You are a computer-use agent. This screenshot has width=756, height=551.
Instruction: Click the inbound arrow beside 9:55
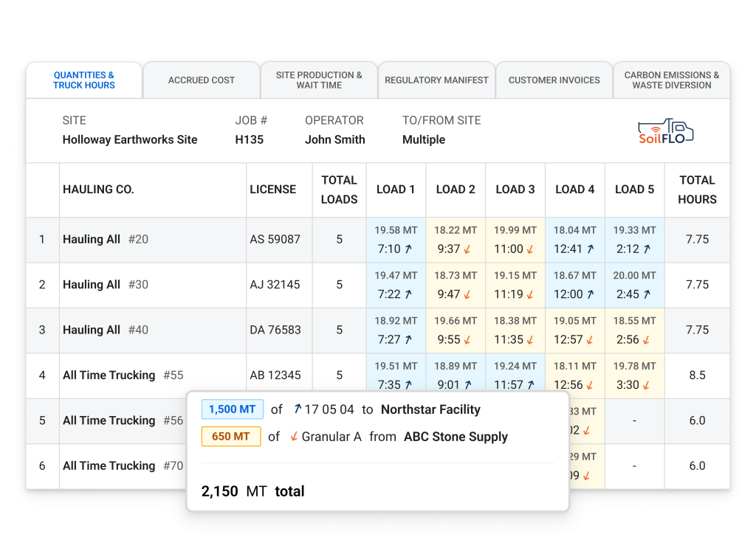pyautogui.click(x=467, y=339)
